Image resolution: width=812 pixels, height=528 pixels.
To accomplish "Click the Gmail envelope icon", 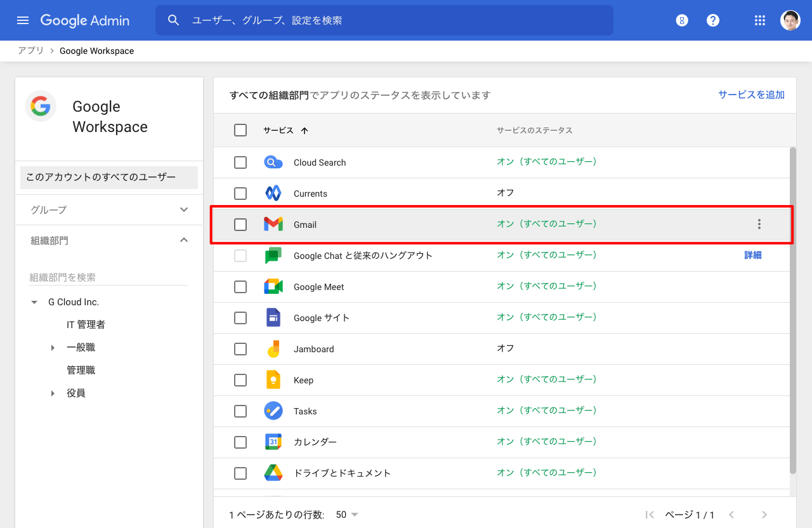I will [273, 224].
